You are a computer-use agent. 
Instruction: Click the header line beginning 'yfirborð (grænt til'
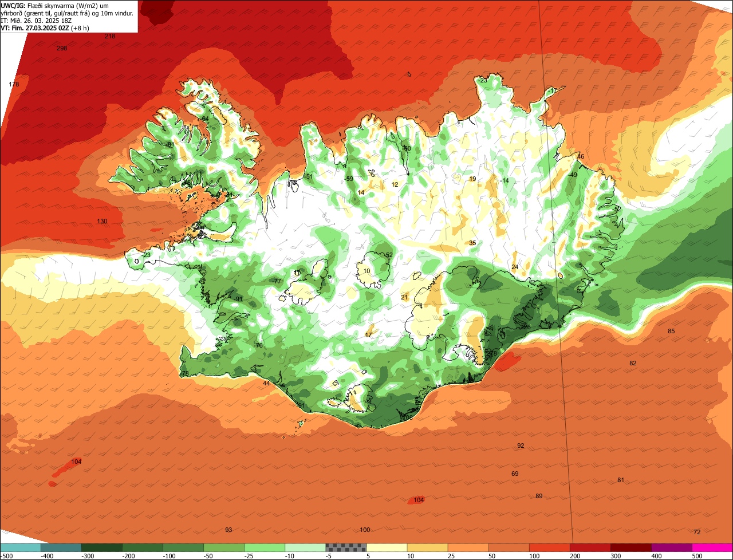pos(67,13)
